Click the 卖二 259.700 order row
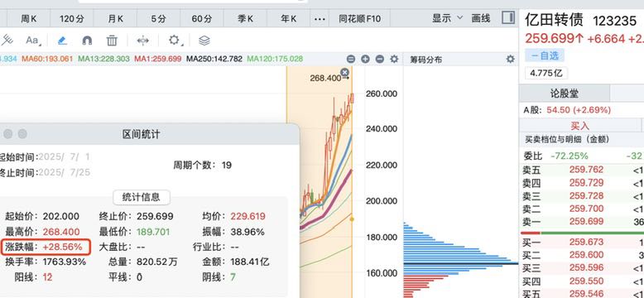The width and height of the screenshot is (644, 298). (x=582, y=209)
